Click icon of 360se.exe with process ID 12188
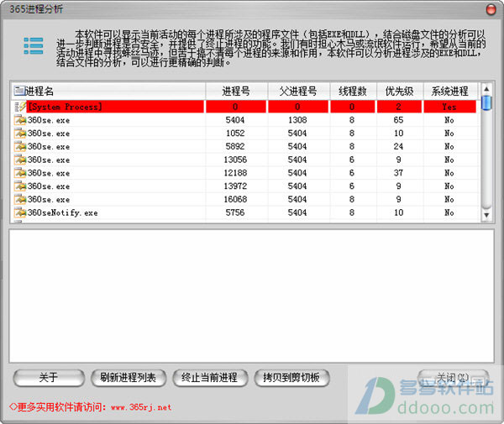The image size is (504, 424). [x=20, y=173]
